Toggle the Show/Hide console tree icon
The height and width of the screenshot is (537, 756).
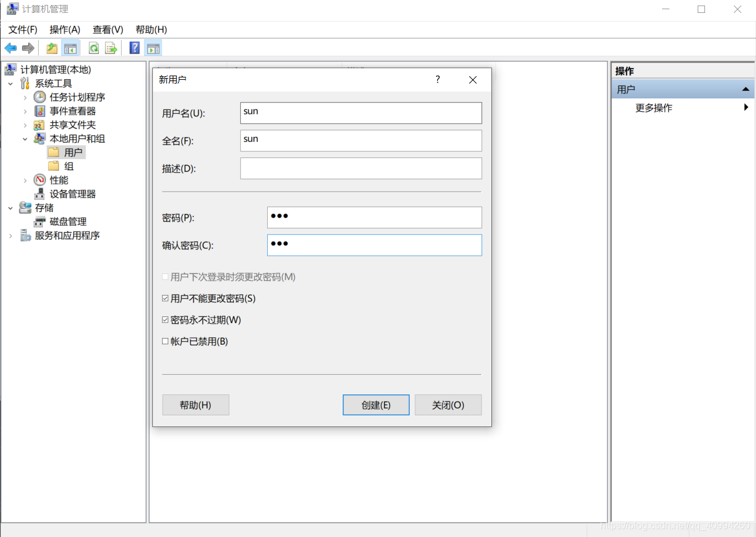click(x=71, y=48)
